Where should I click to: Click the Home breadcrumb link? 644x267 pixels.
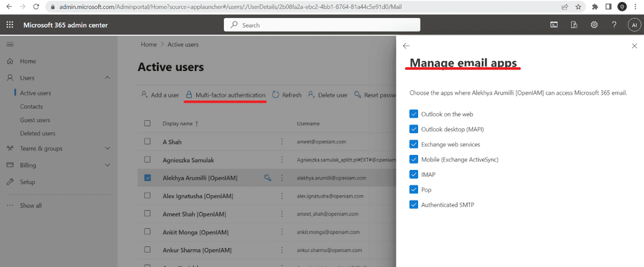pos(149,45)
